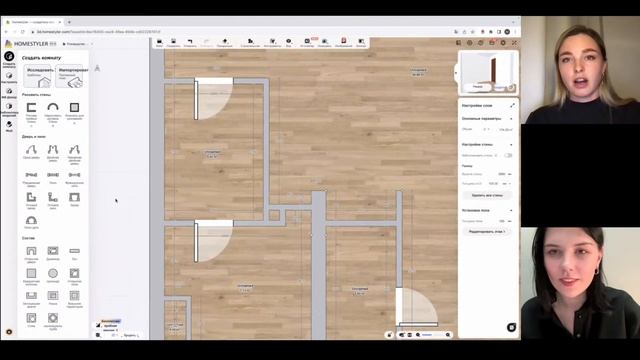Viewport: 640px width, 360px height.
Task: Choose the door opening structure item
Action: click(31, 251)
